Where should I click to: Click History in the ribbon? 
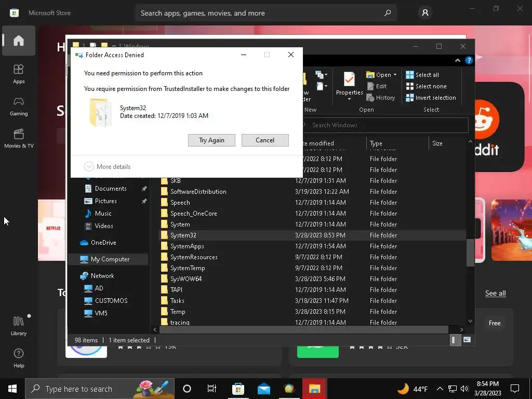pos(381,98)
